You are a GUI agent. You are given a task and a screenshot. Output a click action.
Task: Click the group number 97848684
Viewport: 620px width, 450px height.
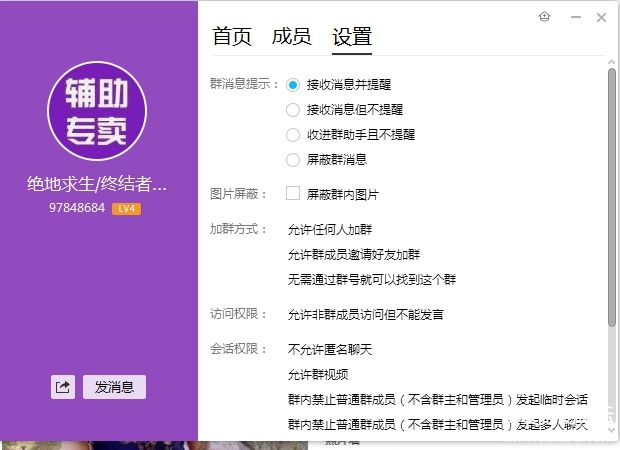[77, 209]
